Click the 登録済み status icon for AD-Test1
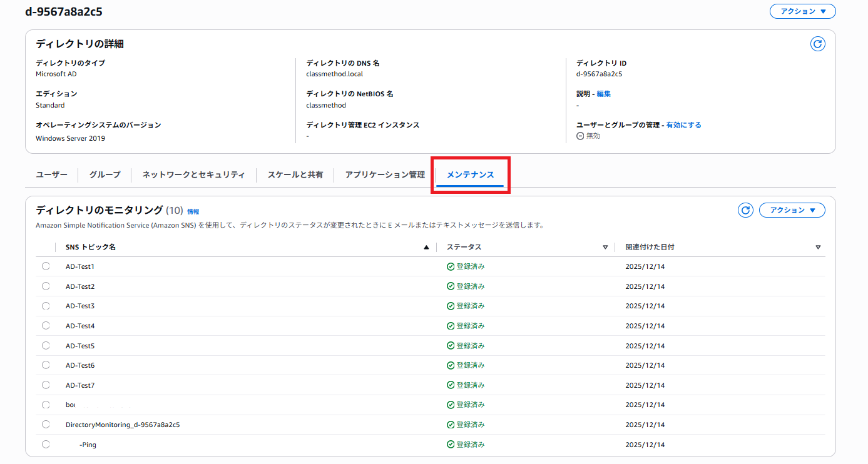Image resolution: width=868 pixels, height=464 pixels. (451, 266)
